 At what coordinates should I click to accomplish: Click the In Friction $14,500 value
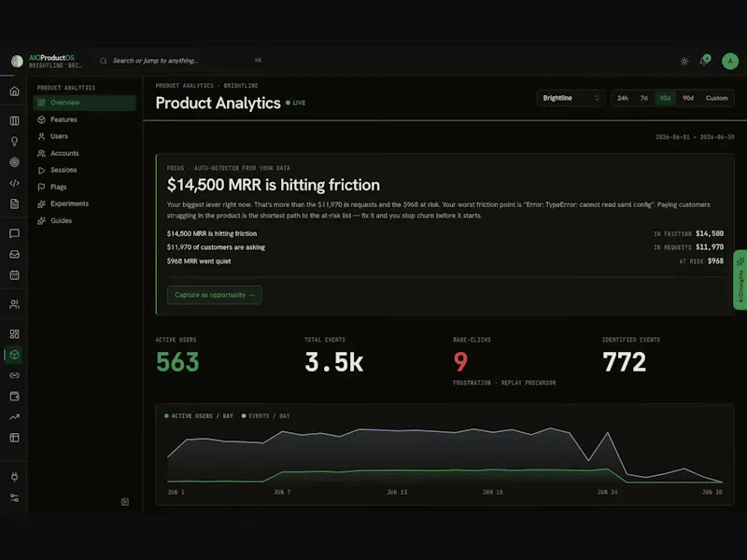tap(710, 233)
